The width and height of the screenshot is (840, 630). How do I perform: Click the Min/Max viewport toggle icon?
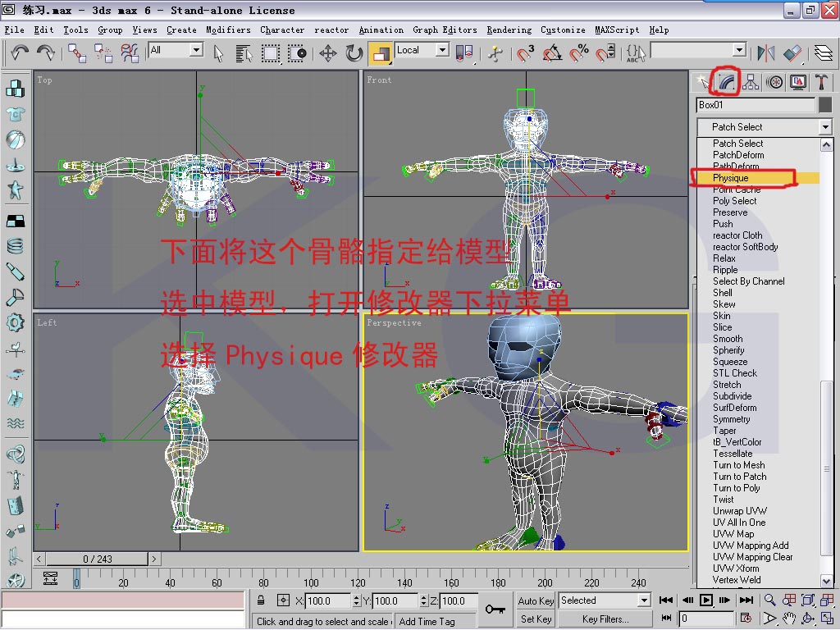(827, 619)
